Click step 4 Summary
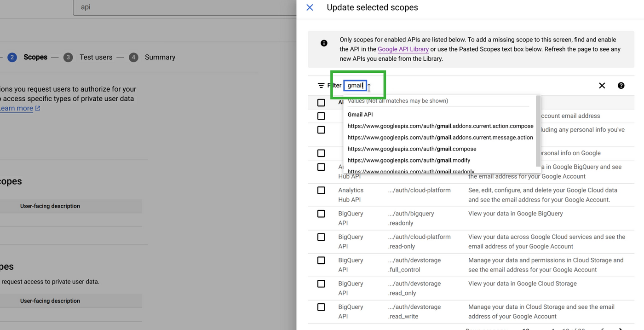 coord(160,57)
